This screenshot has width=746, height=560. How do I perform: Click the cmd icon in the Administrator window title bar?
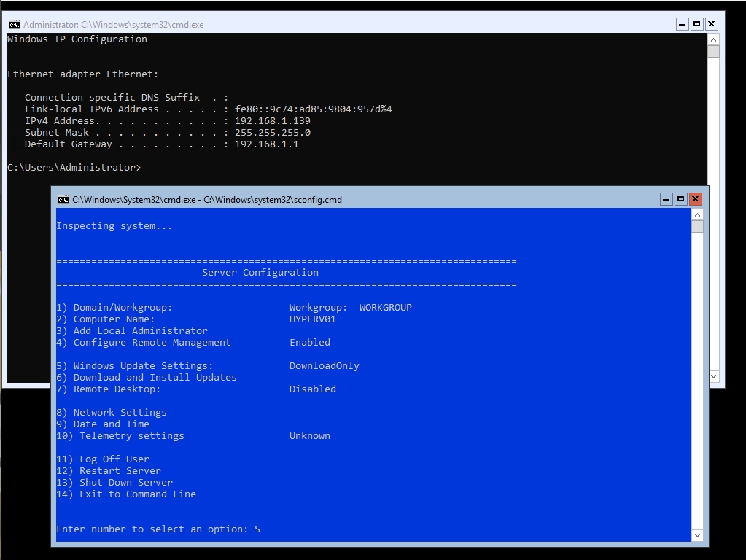coord(15,25)
